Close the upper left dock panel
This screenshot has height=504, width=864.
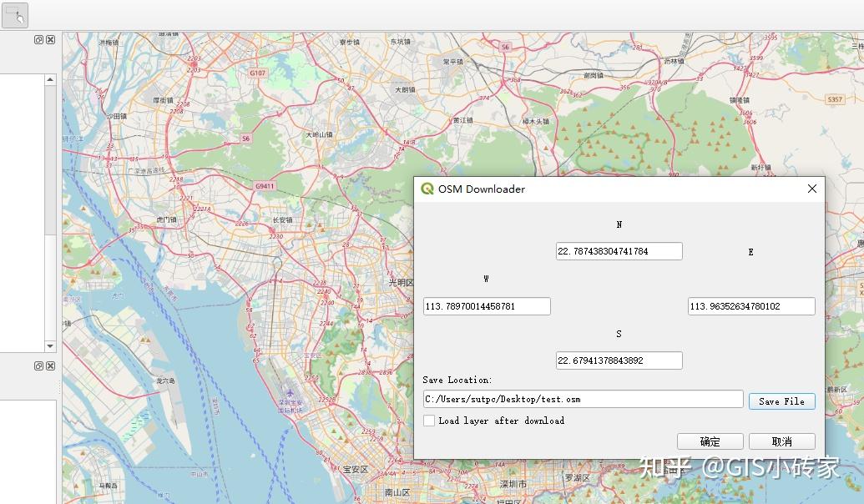point(50,39)
